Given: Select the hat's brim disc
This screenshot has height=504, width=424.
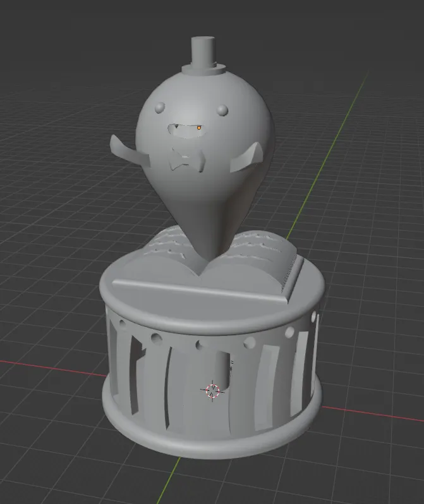Looking at the screenshot, I should pyautogui.click(x=203, y=69).
